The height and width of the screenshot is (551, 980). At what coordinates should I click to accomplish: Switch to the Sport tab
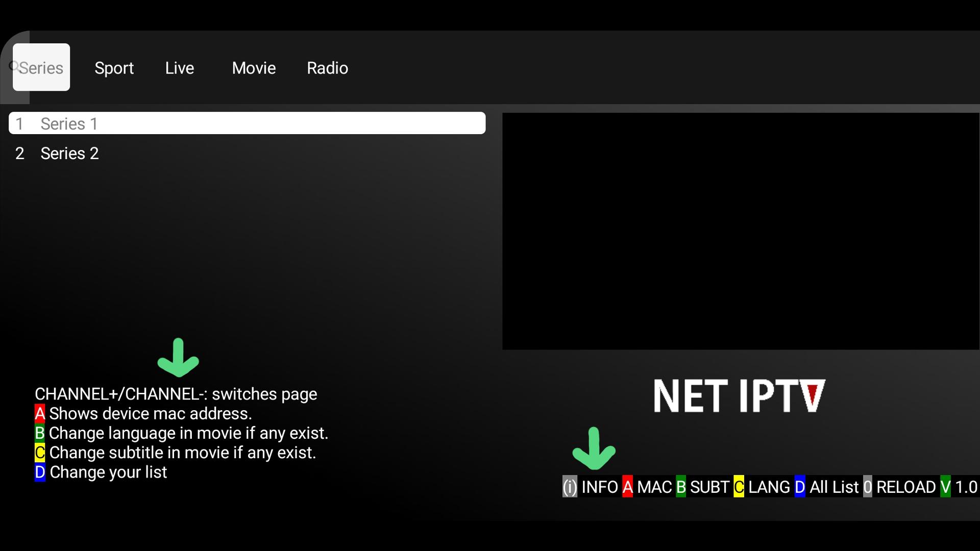(114, 68)
